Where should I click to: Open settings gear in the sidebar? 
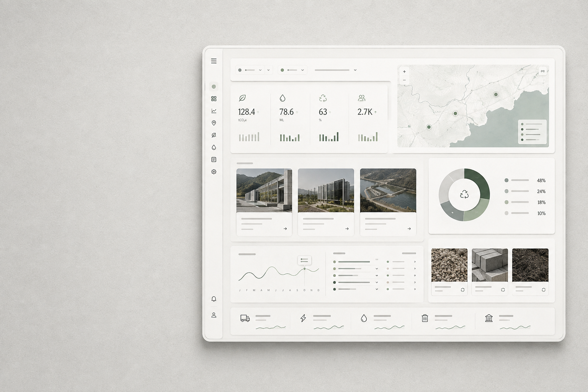click(x=214, y=171)
